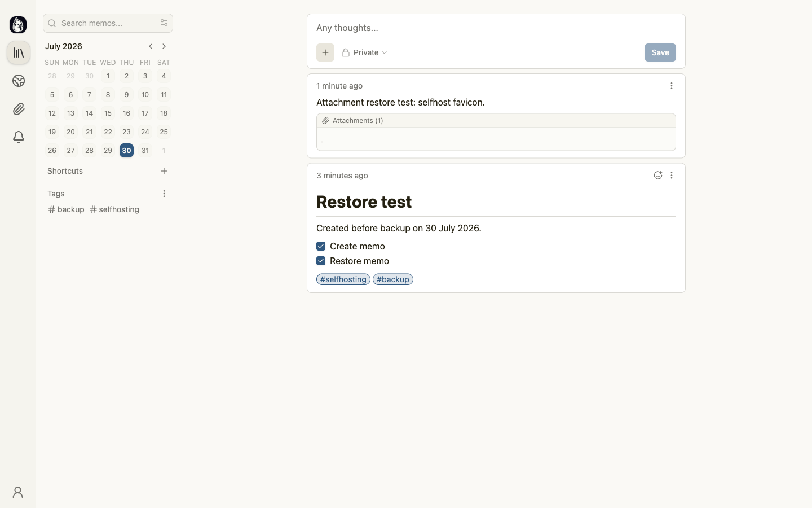This screenshot has height=508, width=812.
Task: Open the Attachments paperclip sidebar icon
Action: click(x=19, y=109)
